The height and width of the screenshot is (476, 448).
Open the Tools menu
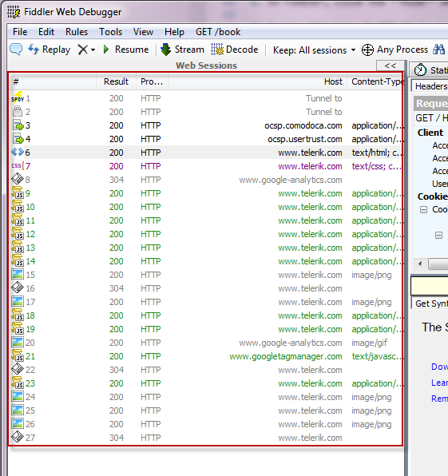[x=110, y=32]
